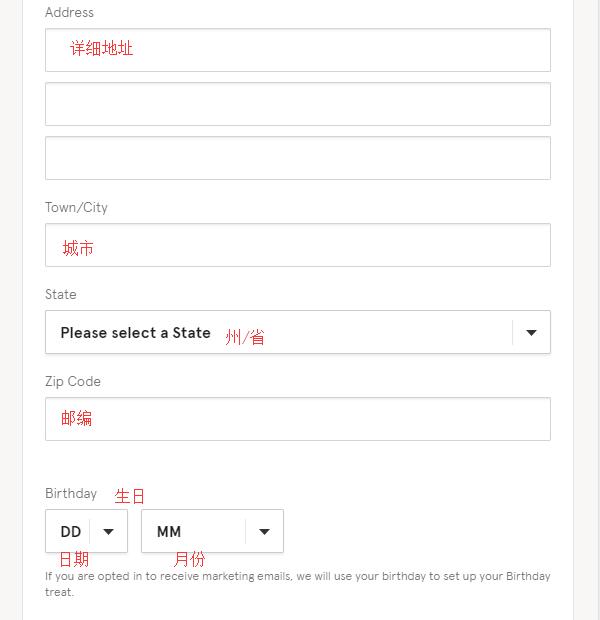Focus the third Address line field
The height and width of the screenshot is (620, 600).
tap(298, 158)
